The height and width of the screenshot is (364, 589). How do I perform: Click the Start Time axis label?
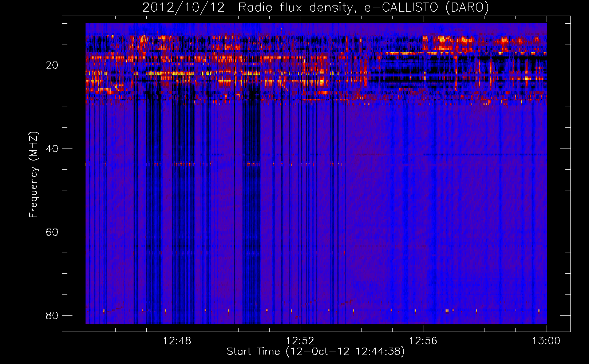coord(316,352)
